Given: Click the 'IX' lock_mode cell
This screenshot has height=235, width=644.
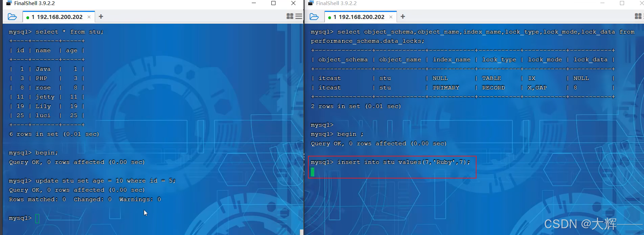Looking at the screenshot, I should coord(532,78).
